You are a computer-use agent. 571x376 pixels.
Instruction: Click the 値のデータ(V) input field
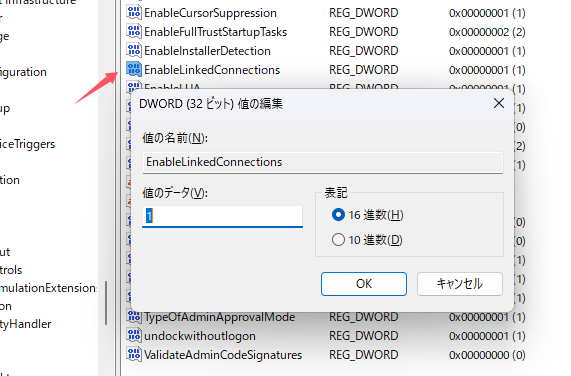(x=222, y=216)
